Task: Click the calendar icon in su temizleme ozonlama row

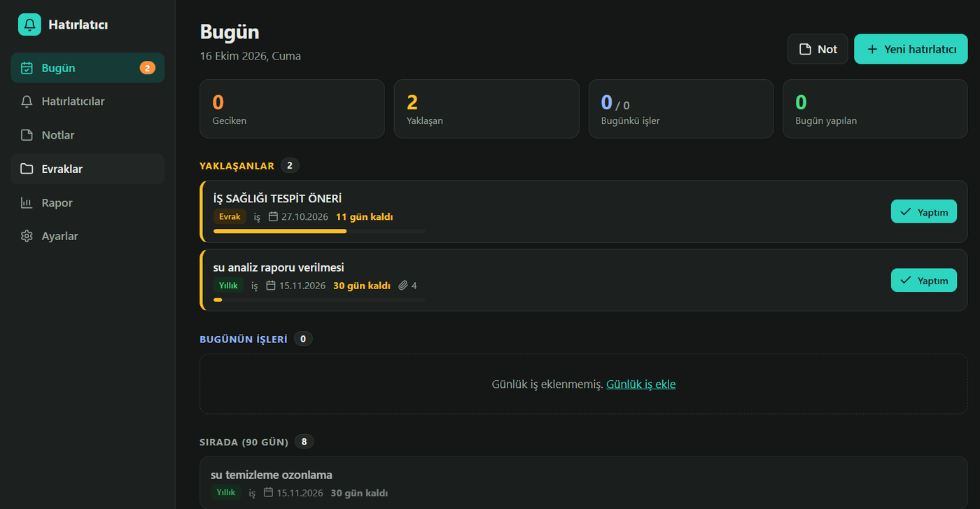Action: [268, 493]
